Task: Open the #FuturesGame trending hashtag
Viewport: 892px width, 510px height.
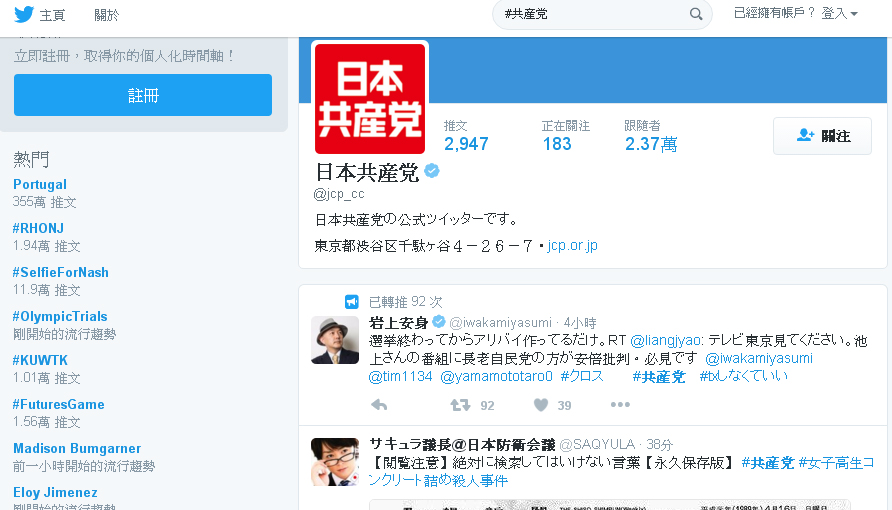Action: click(x=59, y=404)
